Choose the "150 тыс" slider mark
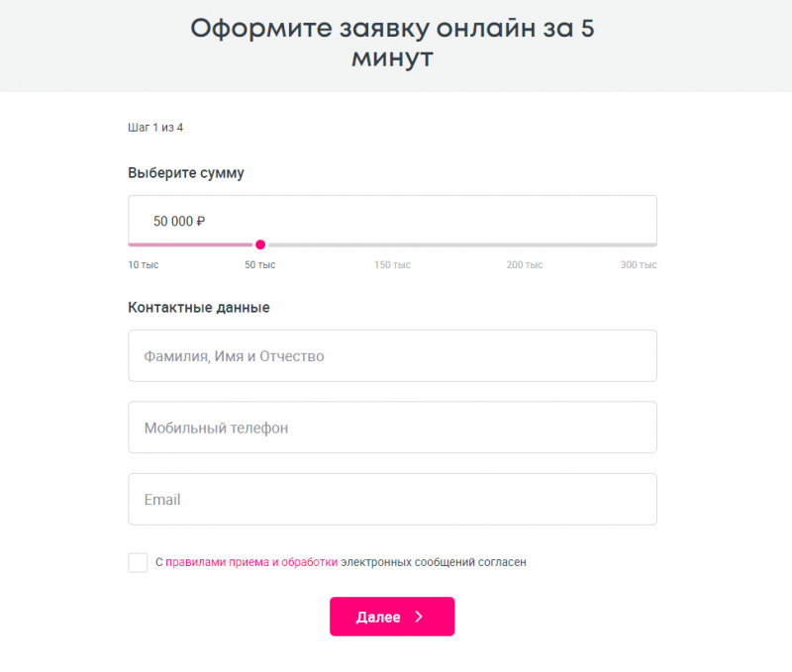Viewport: 792px width, 672px height. [x=392, y=265]
